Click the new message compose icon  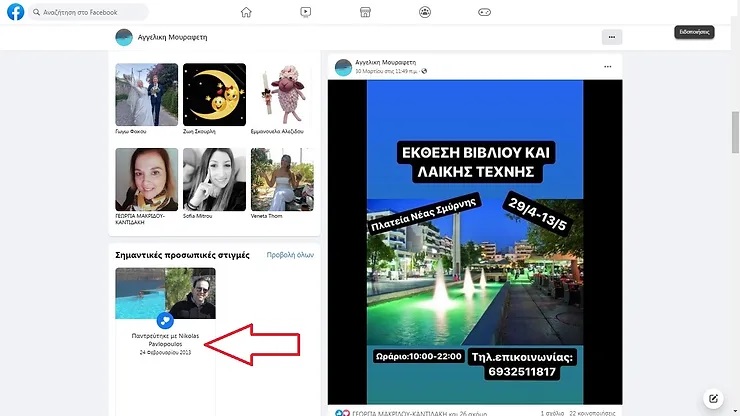[x=713, y=397]
